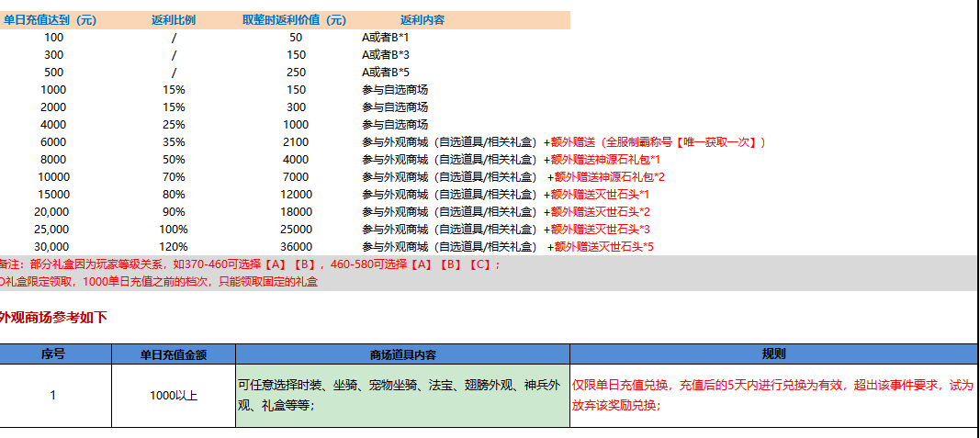Select the cell with value 36000
Viewport: 980px width, 438px height.
pos(297,247)
